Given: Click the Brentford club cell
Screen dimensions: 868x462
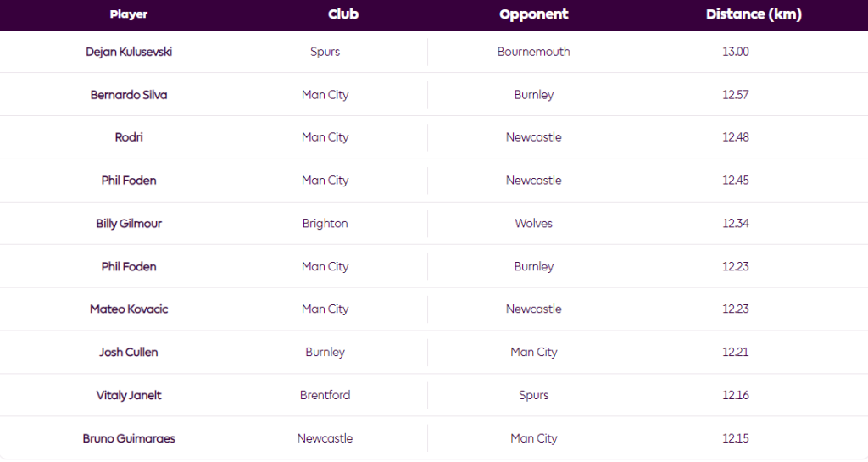Looking at the screenshot, I should (x=325, y=395).
